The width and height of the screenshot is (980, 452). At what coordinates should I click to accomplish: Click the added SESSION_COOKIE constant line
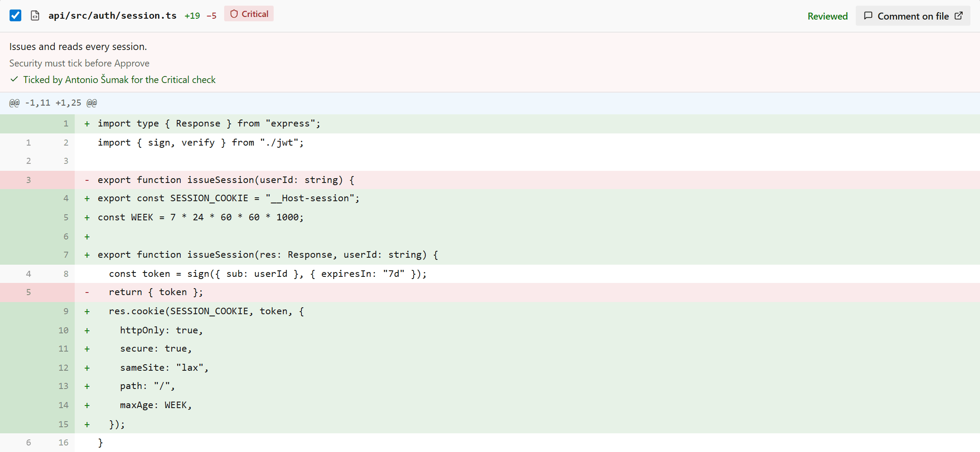coord(490,198)
